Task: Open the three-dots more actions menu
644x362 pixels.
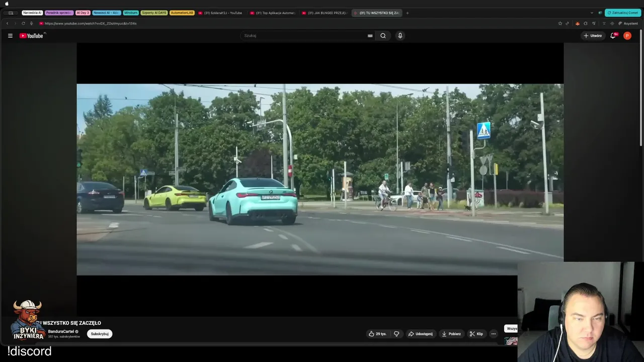Action: click(494, 334)
